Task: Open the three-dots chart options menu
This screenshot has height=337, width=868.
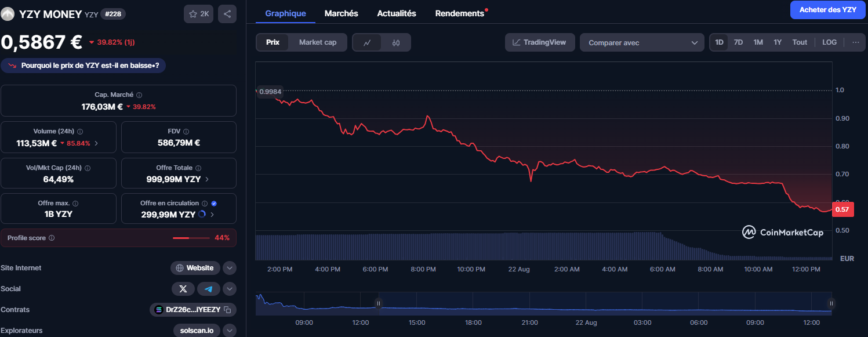Action: coord(855,42)
